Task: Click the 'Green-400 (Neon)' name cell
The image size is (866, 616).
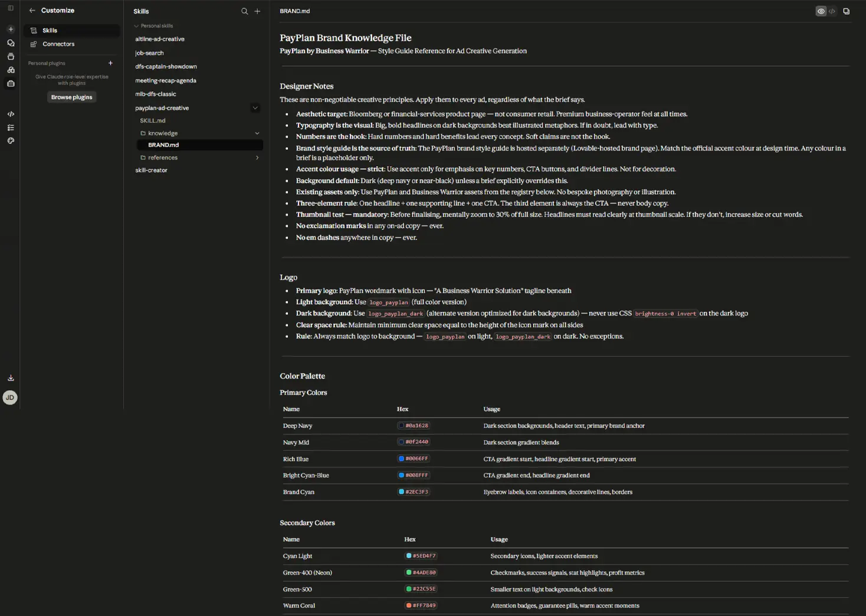Action: click(307, 572)
